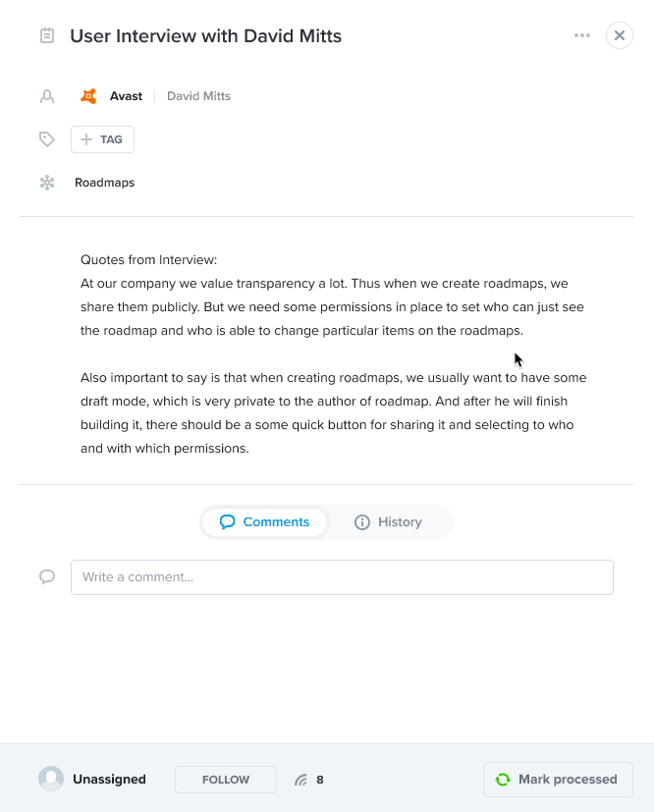Open David Mitts user link

(198, 96)
